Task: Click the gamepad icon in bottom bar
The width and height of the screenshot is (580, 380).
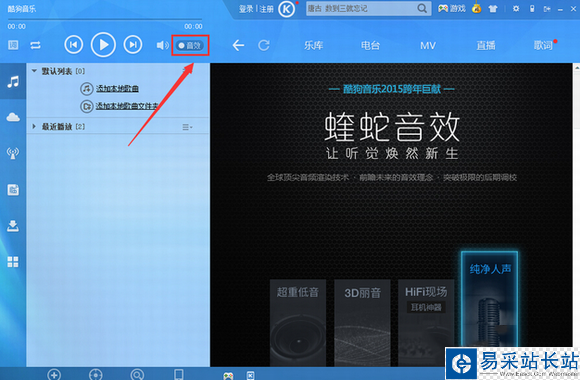Action: pos(228,376)
